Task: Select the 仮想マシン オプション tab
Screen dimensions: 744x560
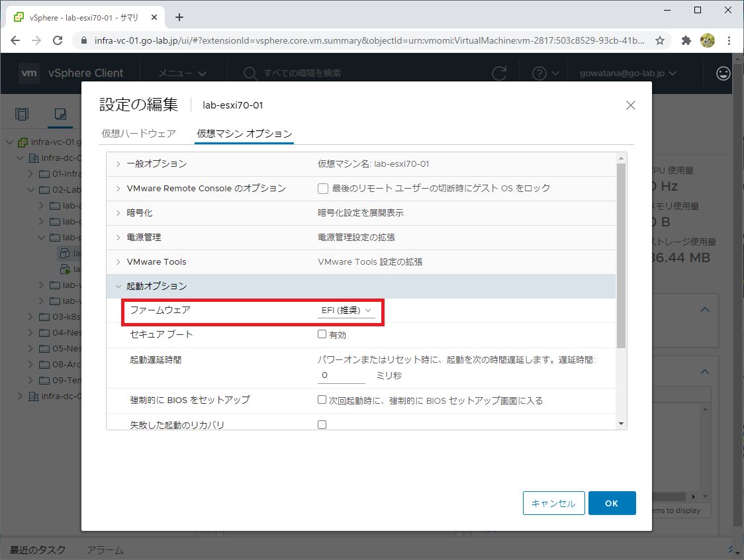Action: [x=244, y=133]
